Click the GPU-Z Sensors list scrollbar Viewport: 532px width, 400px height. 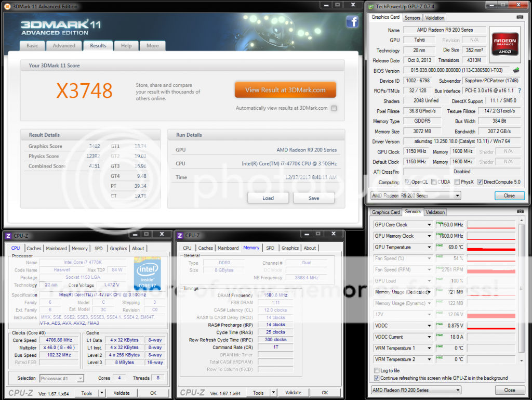tap(521, 291)
